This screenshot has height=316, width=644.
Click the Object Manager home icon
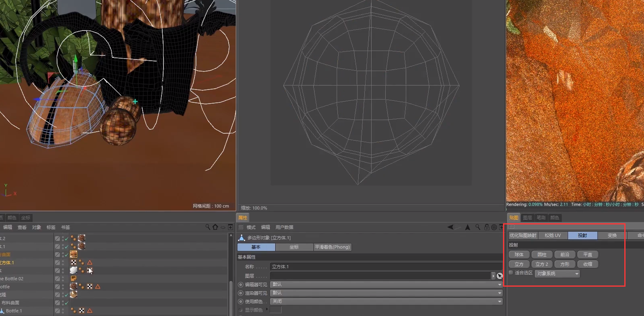tap(215, 227)
